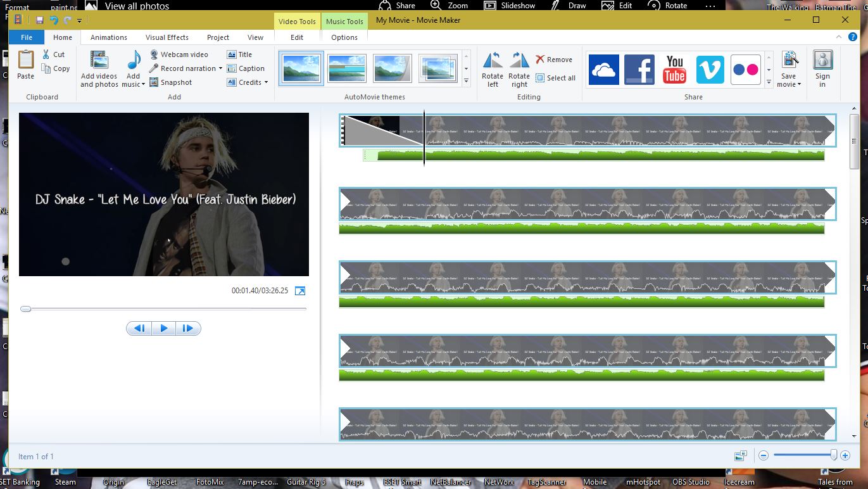Click the Save quick access icon
Viewport: 868px width, 489px height.
coord(40,20)
